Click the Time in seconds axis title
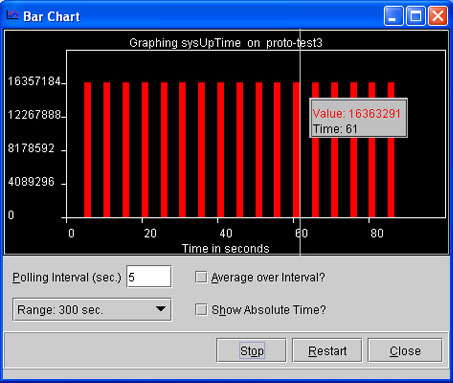The height and width of the screenshot is (383, 453). click(x=226, y=249)
